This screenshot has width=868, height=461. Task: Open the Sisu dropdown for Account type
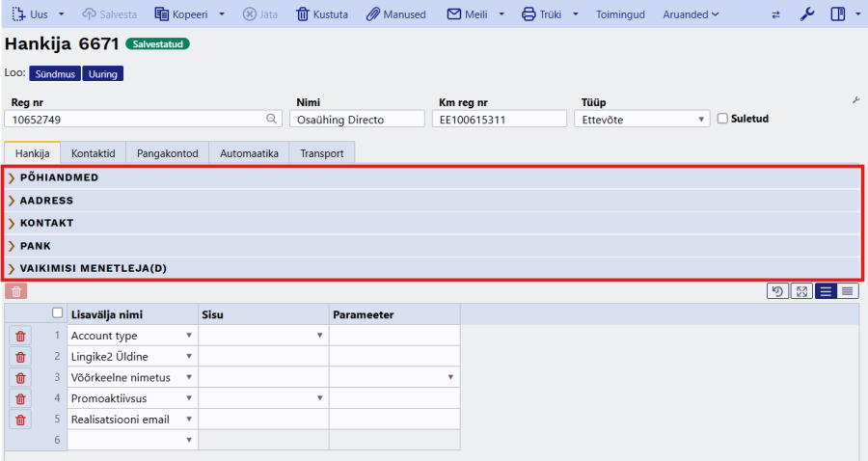319,336
